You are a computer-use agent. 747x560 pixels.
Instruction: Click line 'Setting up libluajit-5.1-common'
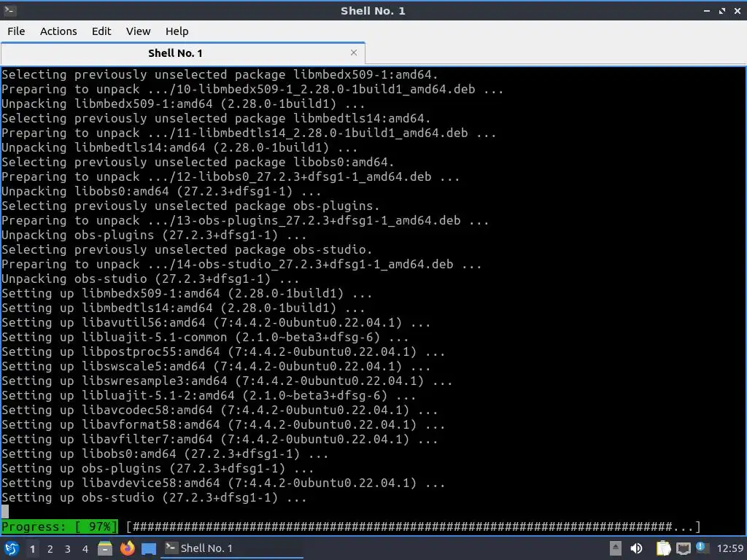coord(205,337)
